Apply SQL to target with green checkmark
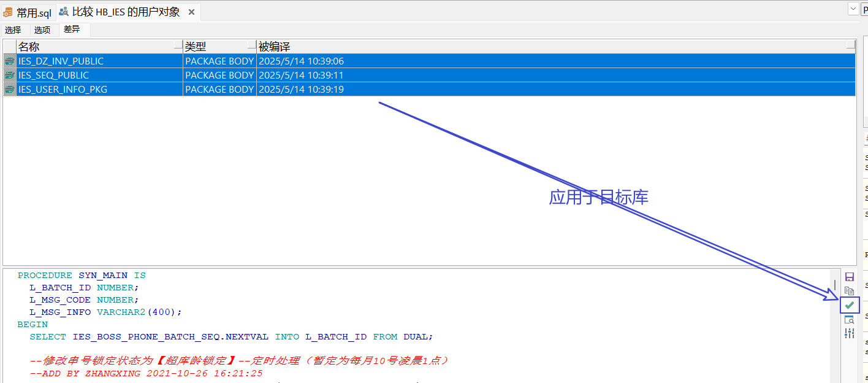The width and height of the screenshot is (868, 383). tap(849, 305)
